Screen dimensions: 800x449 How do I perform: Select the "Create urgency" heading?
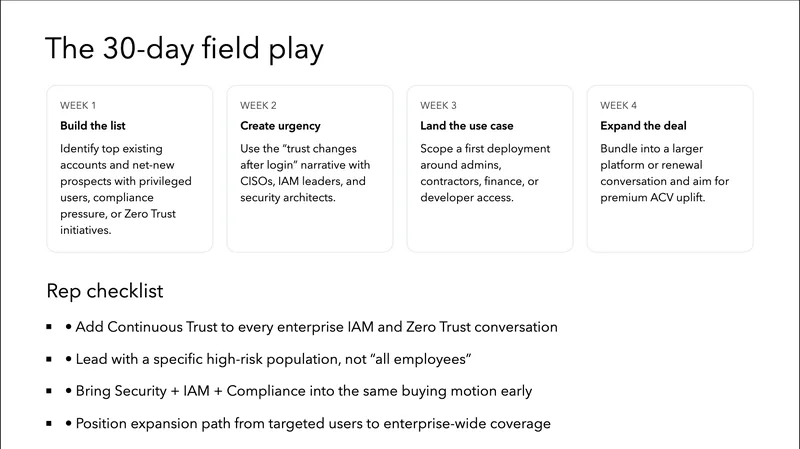pyautogui.click(x=280, y=126)
